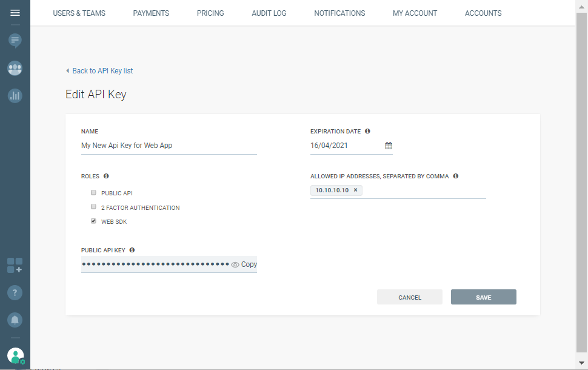Reveal the public API key with eye icon

[x=235, y=264]
